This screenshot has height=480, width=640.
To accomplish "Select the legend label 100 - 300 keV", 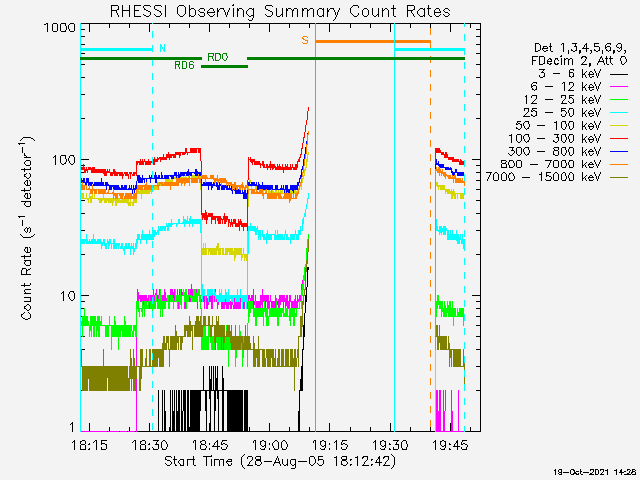I will click(555, 138).
